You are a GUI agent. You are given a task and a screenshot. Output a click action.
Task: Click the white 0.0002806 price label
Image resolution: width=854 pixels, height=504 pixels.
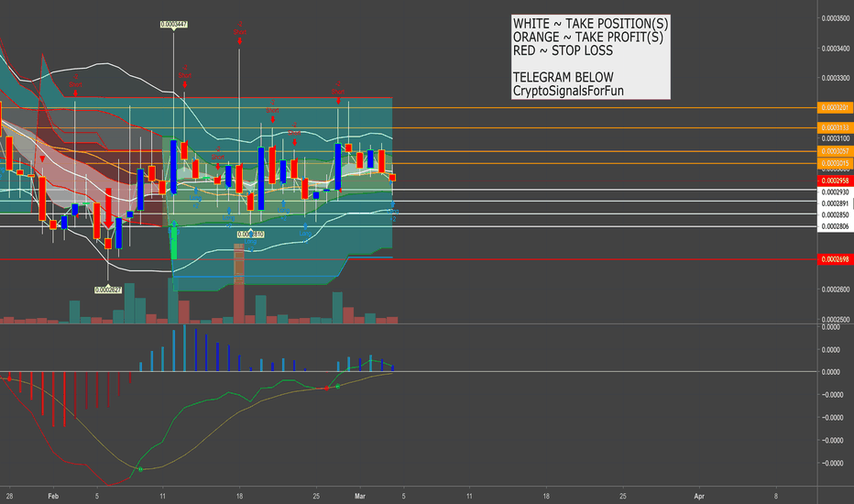(835, 226)
